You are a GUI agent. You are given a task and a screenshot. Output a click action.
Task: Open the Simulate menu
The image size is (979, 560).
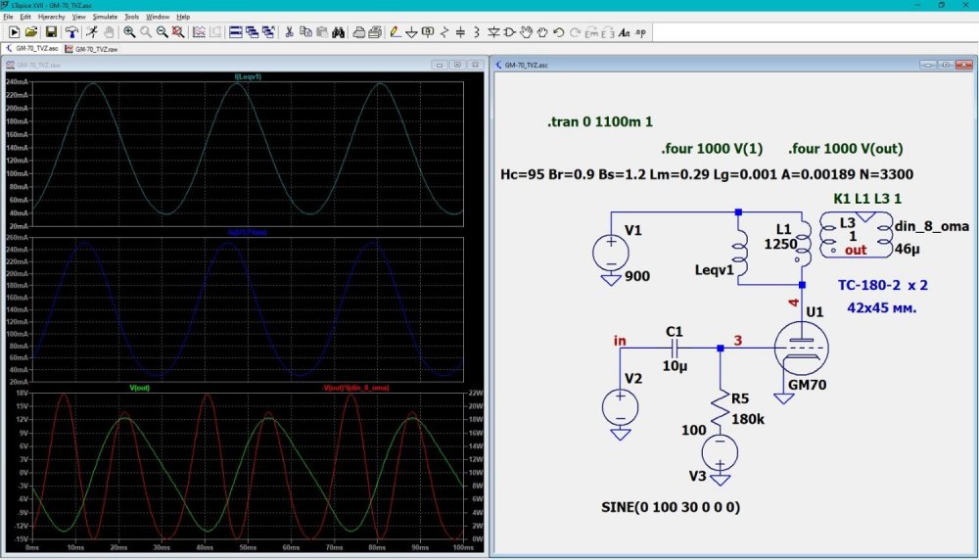click(105, 17)
